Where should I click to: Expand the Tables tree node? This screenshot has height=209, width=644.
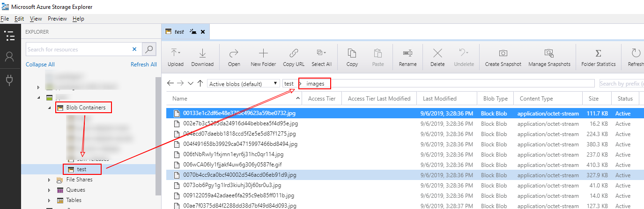(50, 200)
